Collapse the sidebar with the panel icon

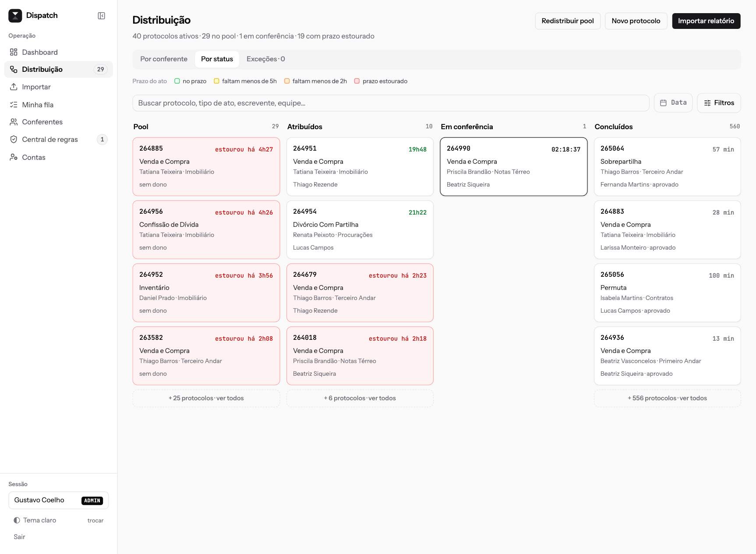coord(101,16)
